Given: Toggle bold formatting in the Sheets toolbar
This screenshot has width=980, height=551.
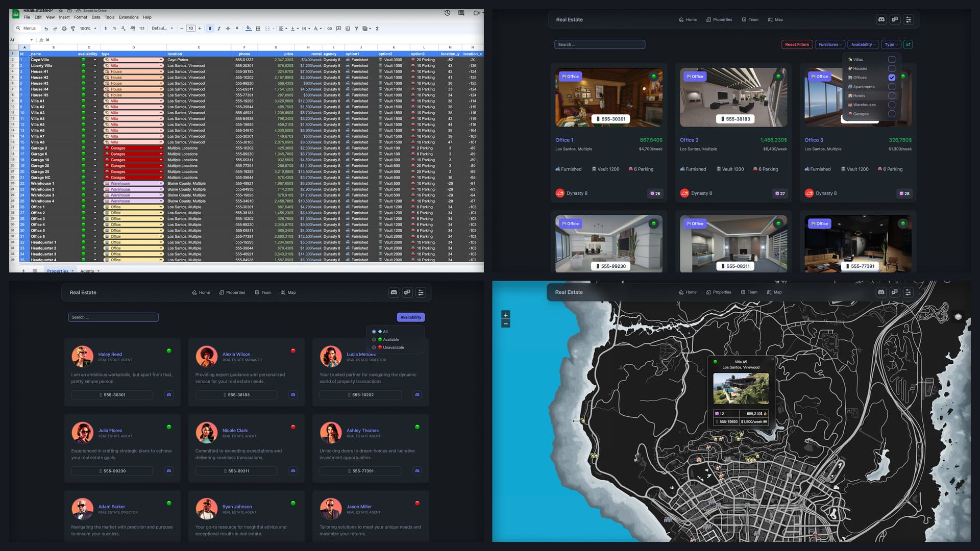Looking at the screenshot, I should tap(209, 29).
